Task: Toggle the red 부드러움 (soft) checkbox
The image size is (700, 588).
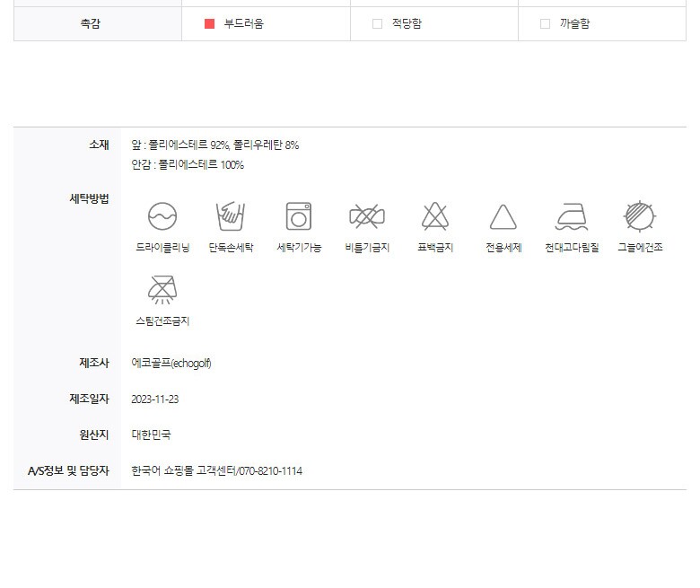Action: (210, 24)
